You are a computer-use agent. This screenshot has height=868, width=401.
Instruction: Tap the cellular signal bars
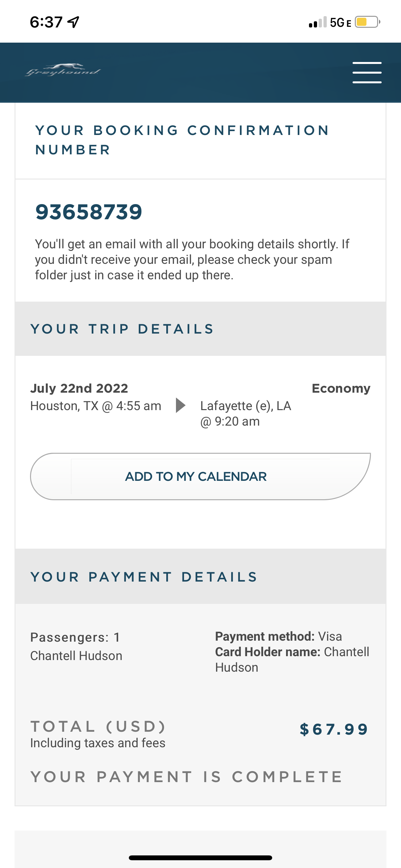(x=317, y=22)
